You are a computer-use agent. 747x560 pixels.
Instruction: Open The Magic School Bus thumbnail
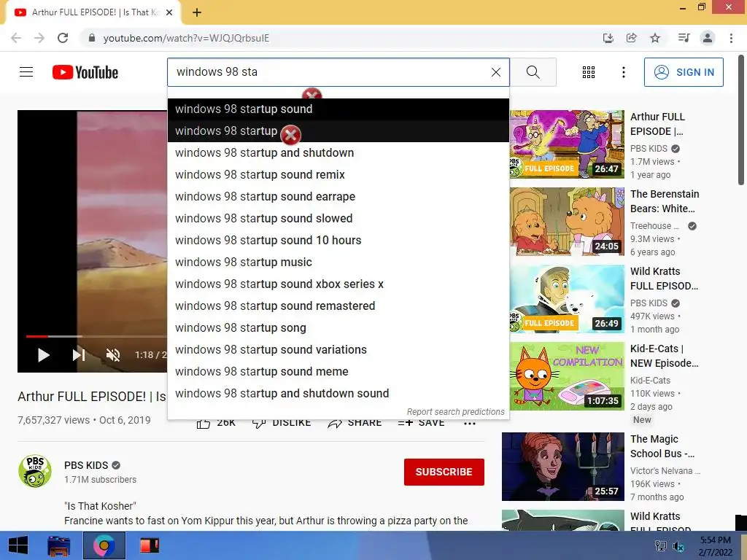(x=563, y=467)
